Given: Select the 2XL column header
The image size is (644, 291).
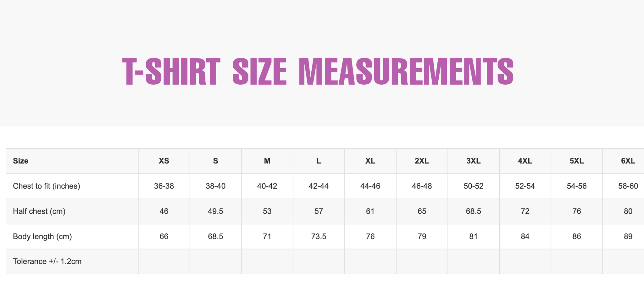Looking at the screenshot, I should pyautogui.click(x=422, y=161).
